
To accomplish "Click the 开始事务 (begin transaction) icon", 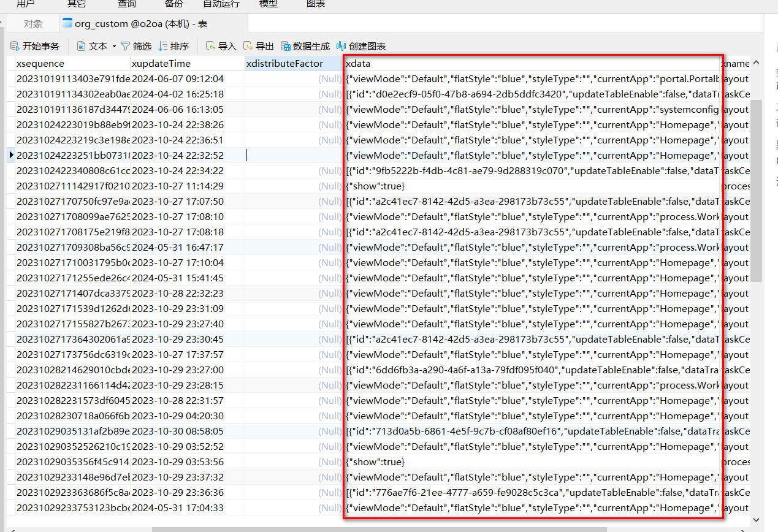I will click(15, 46).
